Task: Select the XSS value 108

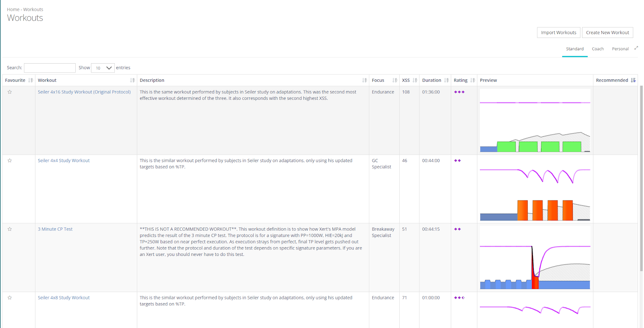Action: pos(406,92)
